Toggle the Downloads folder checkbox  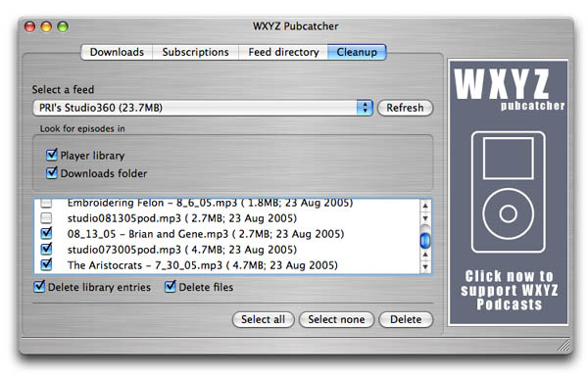[x=51, y=172]
